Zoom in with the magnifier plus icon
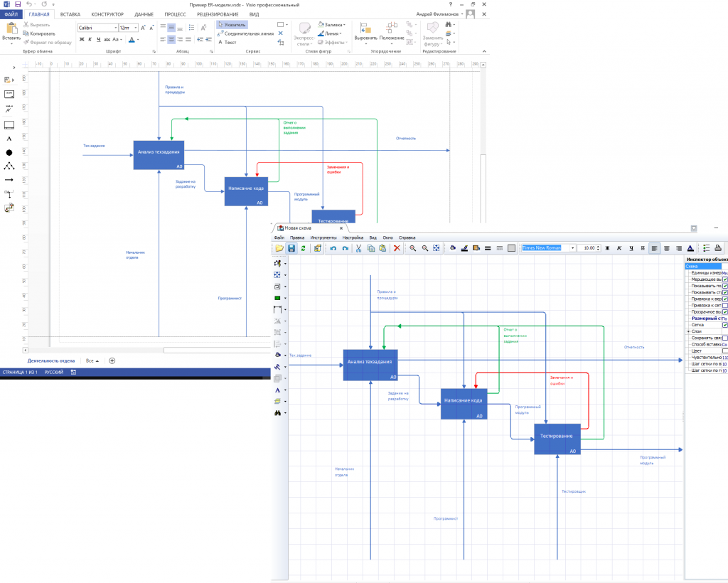The image size is (728, 583). click(x=412, y=248)
